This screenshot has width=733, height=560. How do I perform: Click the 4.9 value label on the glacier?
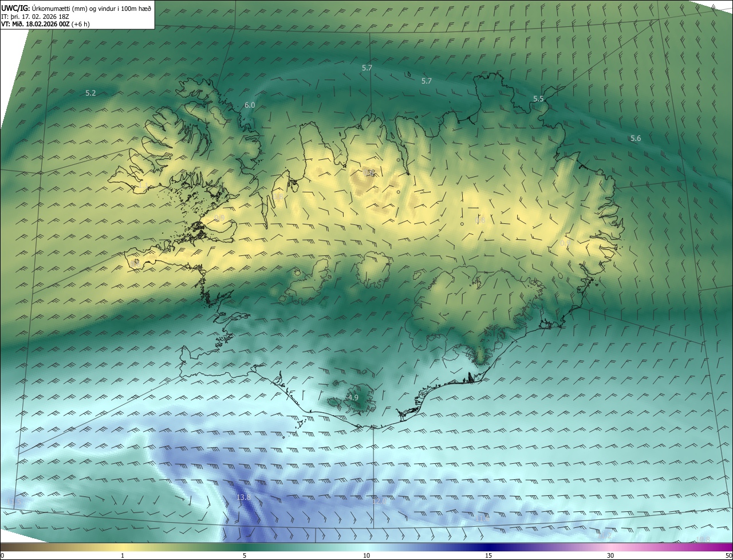click(x=353, y=397)
